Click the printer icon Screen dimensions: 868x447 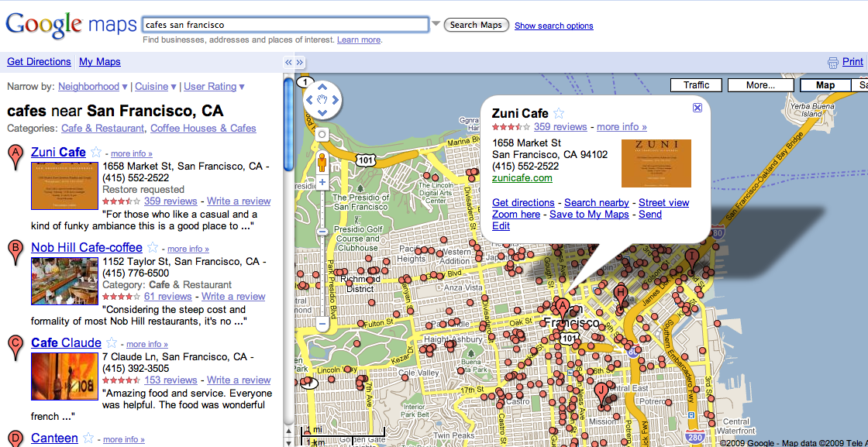[x=832, y=62]
